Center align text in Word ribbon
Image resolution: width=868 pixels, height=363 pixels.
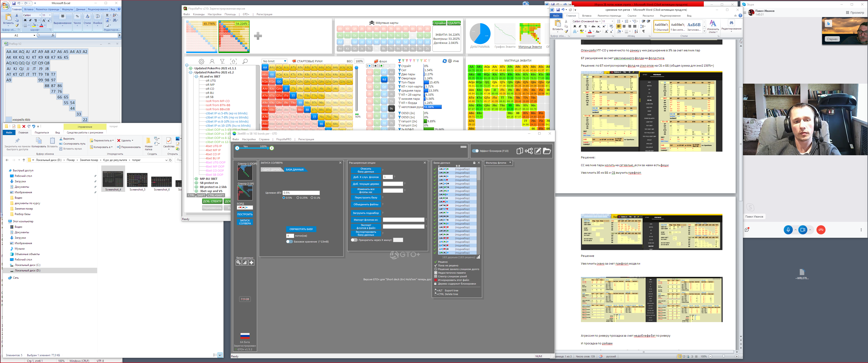(x=624, y=26)
